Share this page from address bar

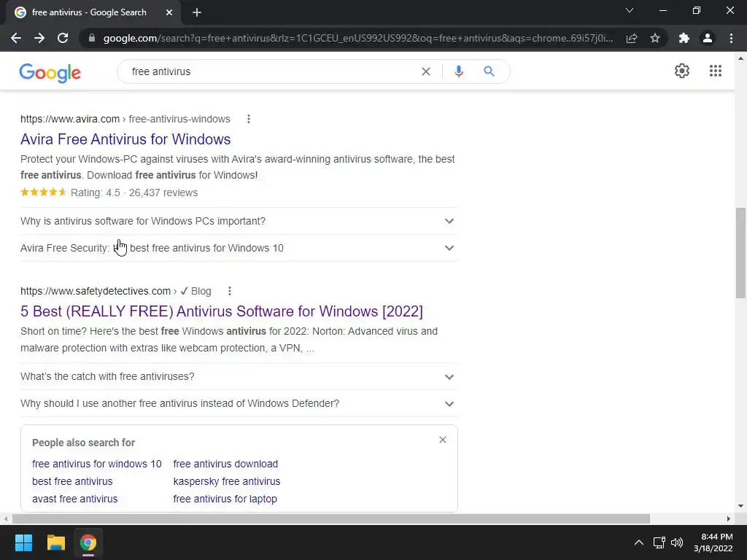point(632,38)
